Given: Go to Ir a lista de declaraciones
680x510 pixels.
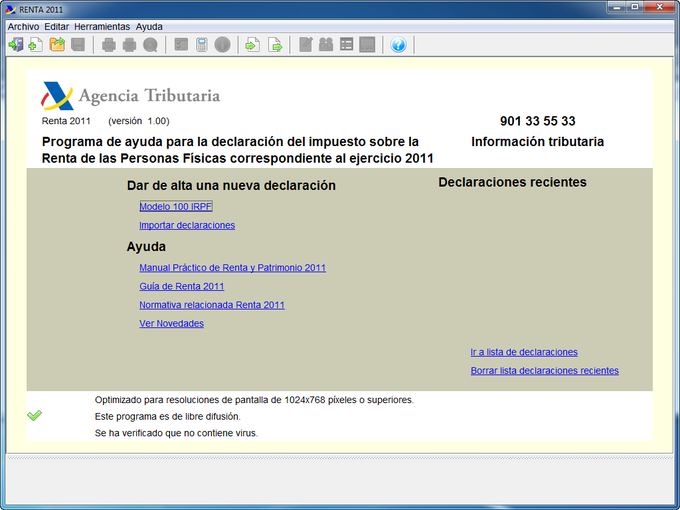Looking at the screenshot, I should tap(524, 353).
